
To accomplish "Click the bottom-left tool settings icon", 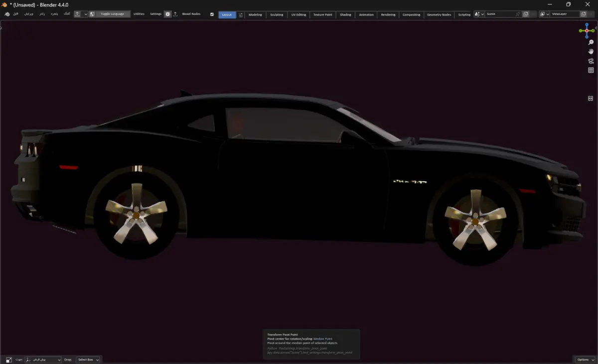I will pos(9,360).
